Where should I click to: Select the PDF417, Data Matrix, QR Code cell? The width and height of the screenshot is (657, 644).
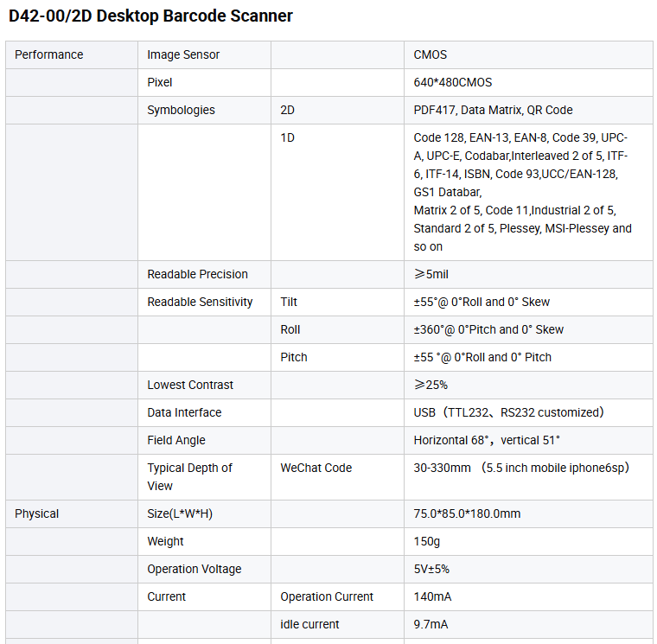coord(493,110)
